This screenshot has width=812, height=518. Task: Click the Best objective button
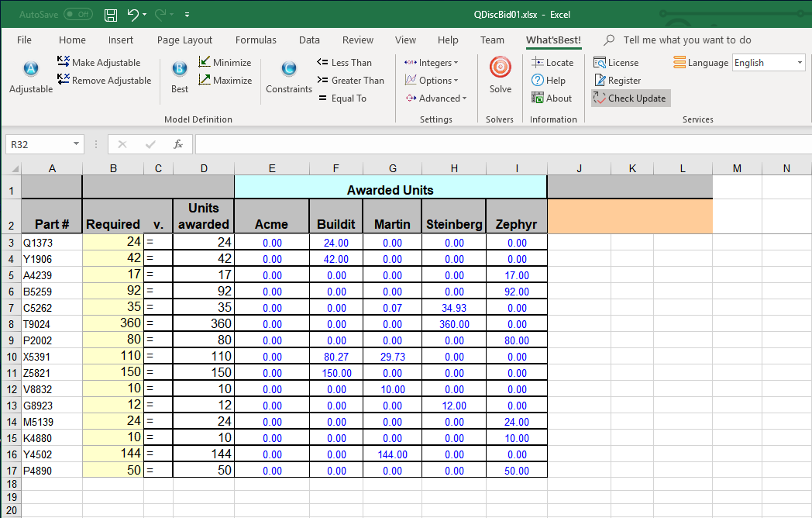(180, 77)
